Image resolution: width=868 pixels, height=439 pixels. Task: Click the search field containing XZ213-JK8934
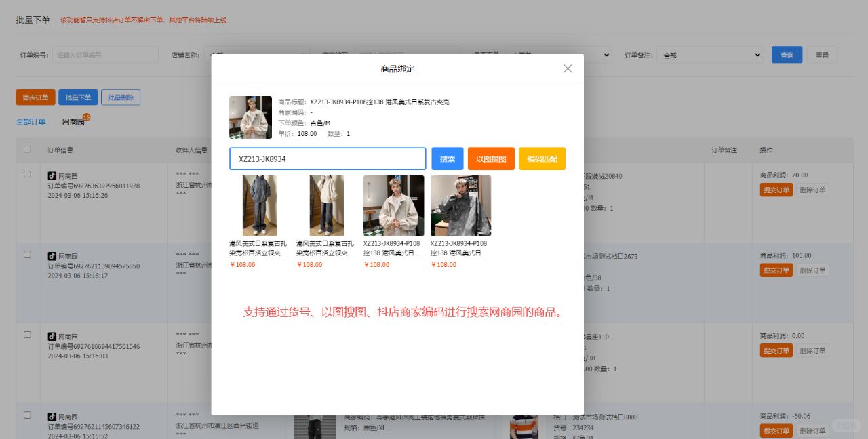(328, 159)
